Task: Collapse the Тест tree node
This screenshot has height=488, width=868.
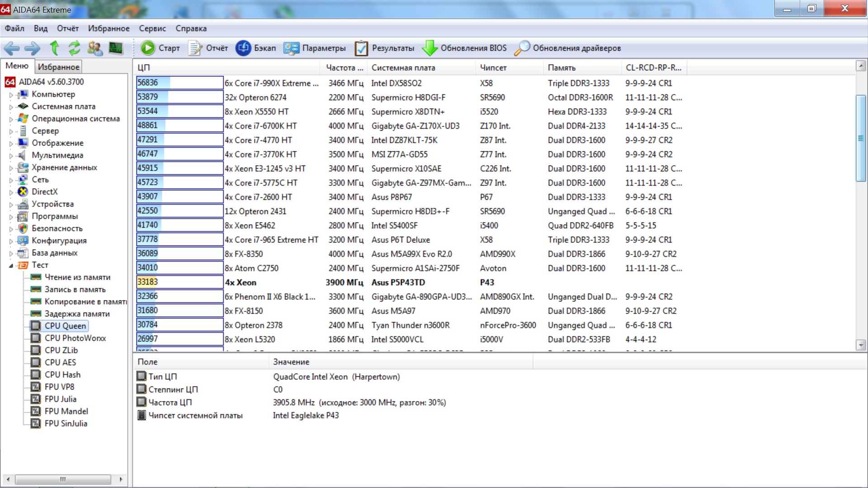Action: (11, 266)
